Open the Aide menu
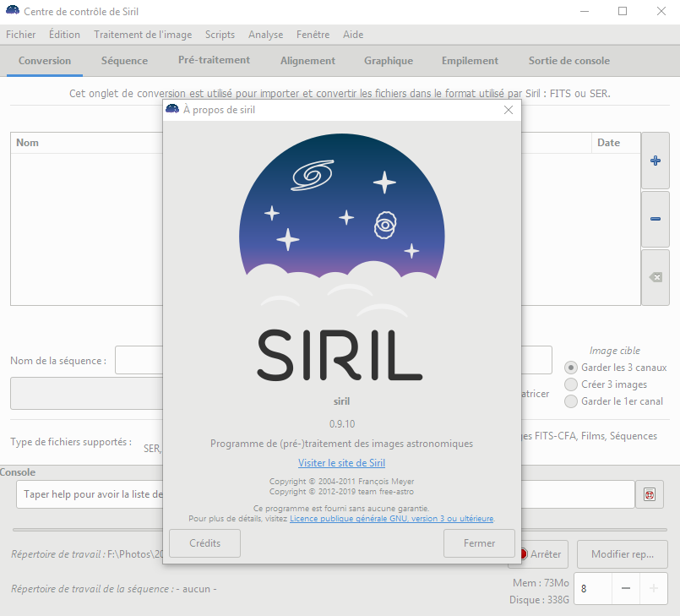Screen dimensions: 680x616 353,35
